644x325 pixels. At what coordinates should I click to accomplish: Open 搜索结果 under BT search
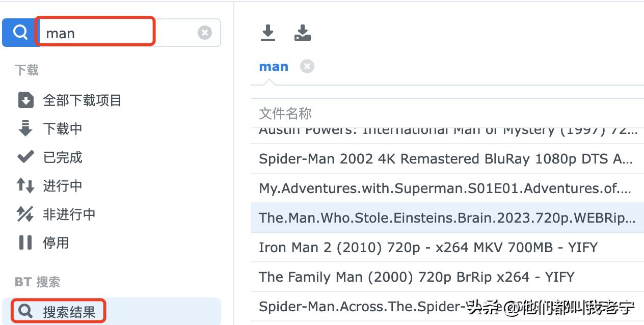click(69, 311)
